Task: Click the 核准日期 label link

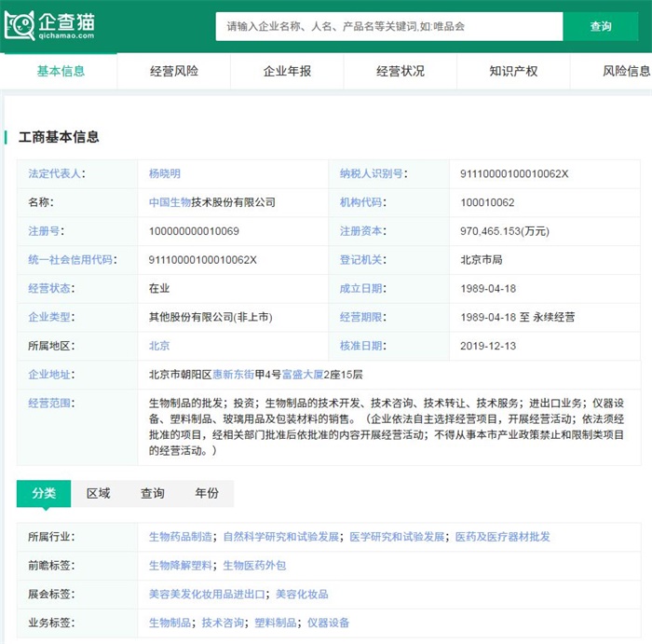Action: click(x=360, y=346)
